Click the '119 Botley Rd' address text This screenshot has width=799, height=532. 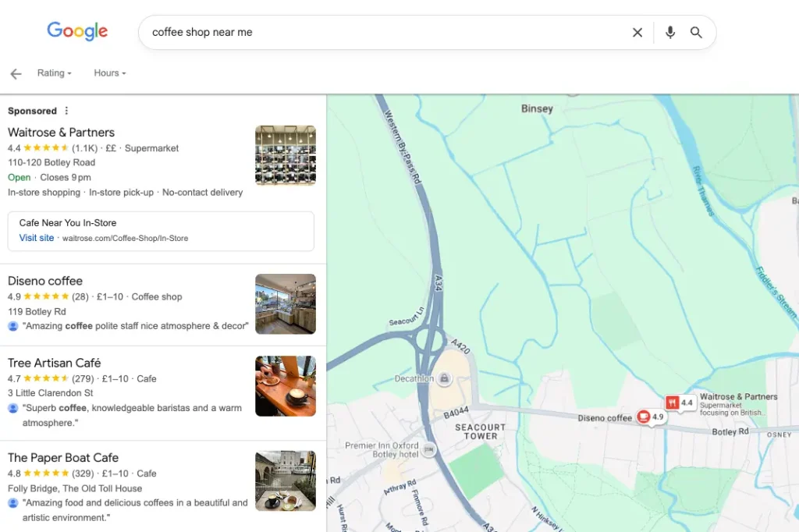coord(37,311)
